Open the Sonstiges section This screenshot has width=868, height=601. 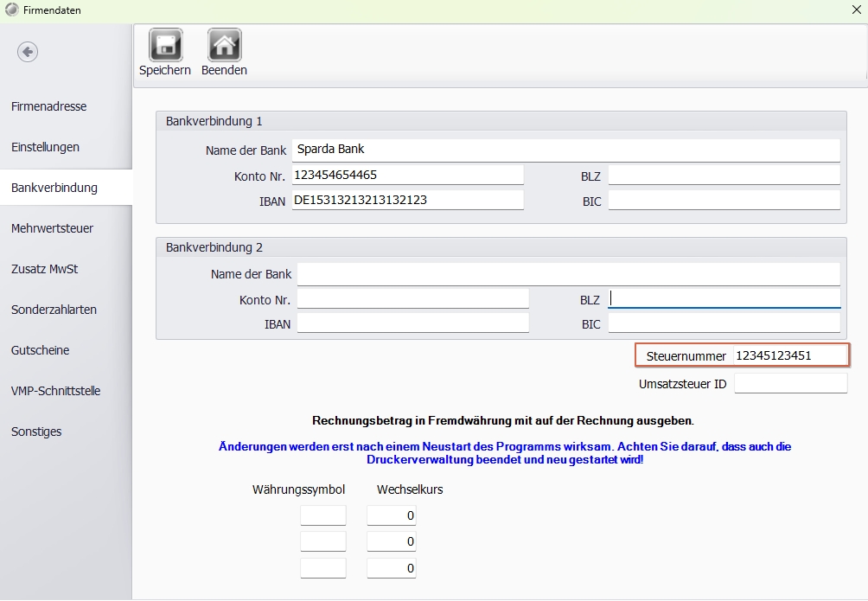point(36,432)
